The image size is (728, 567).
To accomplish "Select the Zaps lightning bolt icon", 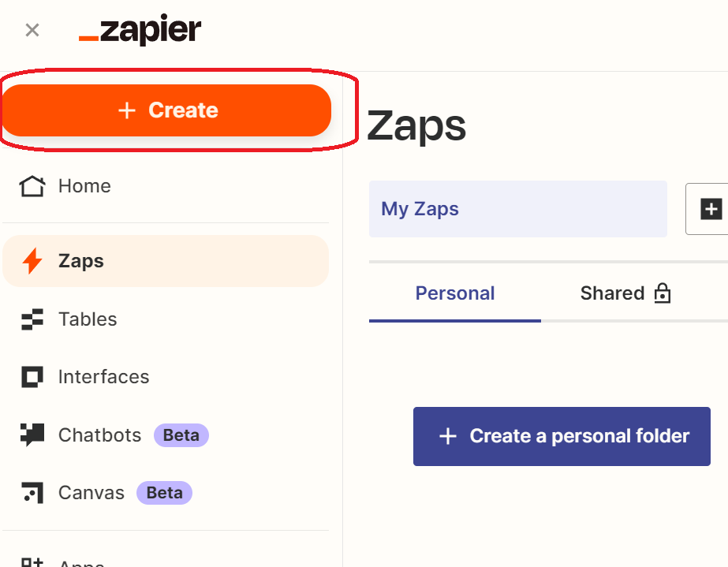I will pyautogui.click(x=32, y=261).
